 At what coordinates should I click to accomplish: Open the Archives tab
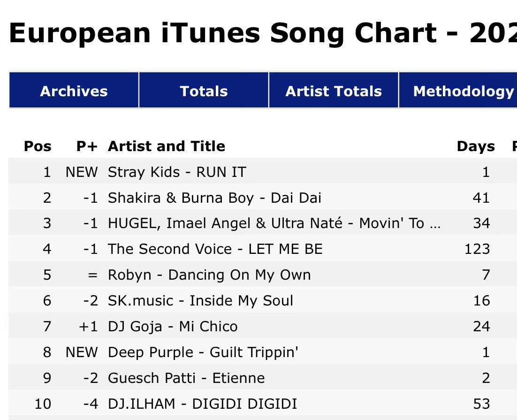(74, 90)
